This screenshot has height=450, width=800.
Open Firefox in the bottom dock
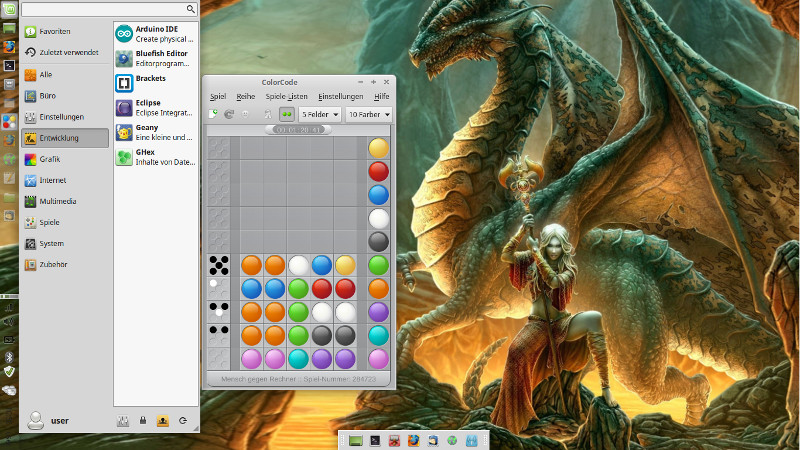point(413,440)
